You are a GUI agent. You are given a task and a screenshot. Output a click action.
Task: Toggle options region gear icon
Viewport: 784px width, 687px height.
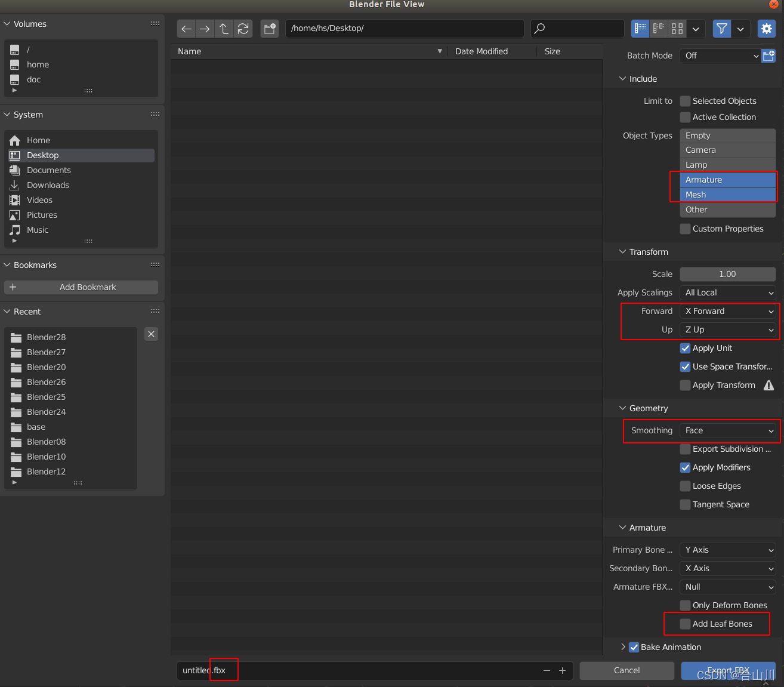pyautogui.click(x=767, y=29)
